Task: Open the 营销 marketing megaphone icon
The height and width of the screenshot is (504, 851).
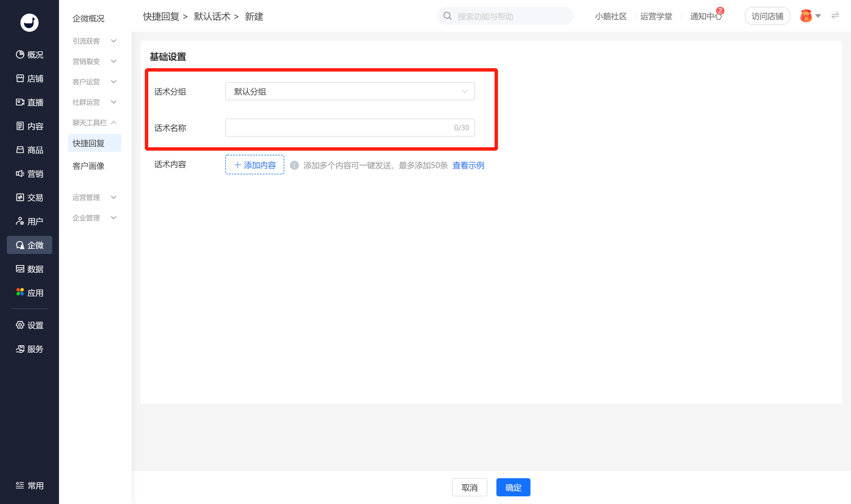Action: [20, 173]
